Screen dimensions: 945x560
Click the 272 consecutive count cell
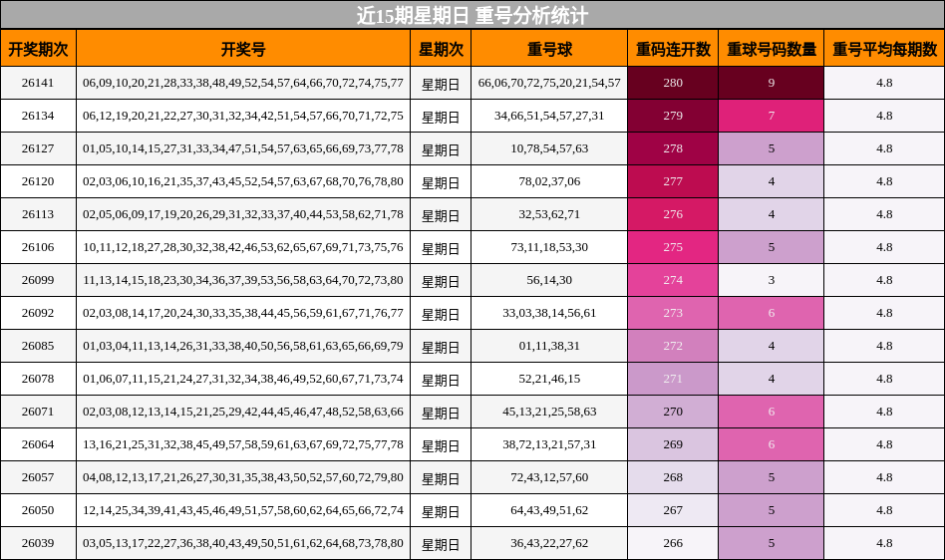coord(673,346)
